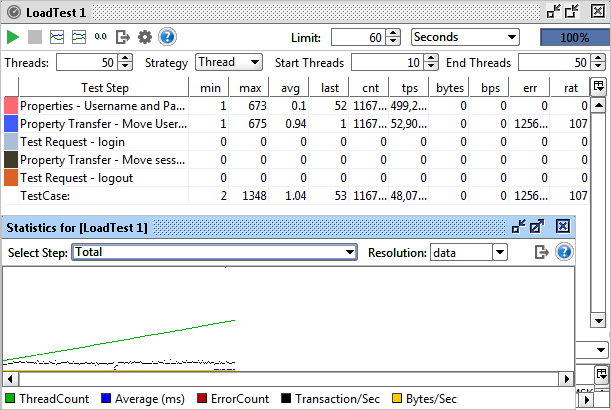Viewport: 611px width, 410px height.
Task: Open help icon in Statistics panel
Action: (x=564, y=252)
